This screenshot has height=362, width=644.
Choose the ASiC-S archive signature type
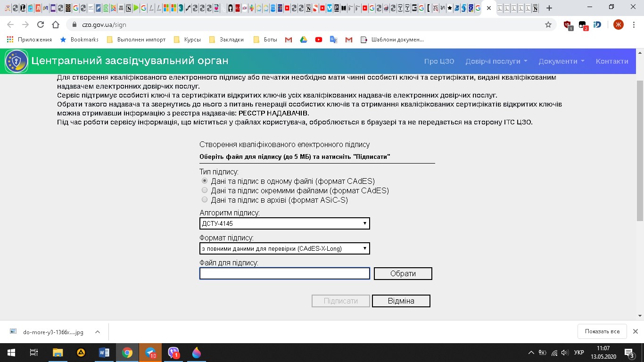[205, 200]
